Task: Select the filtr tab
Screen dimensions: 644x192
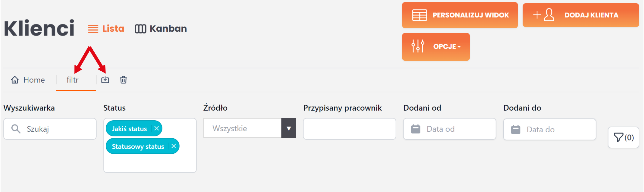Action: coord(73,80)
